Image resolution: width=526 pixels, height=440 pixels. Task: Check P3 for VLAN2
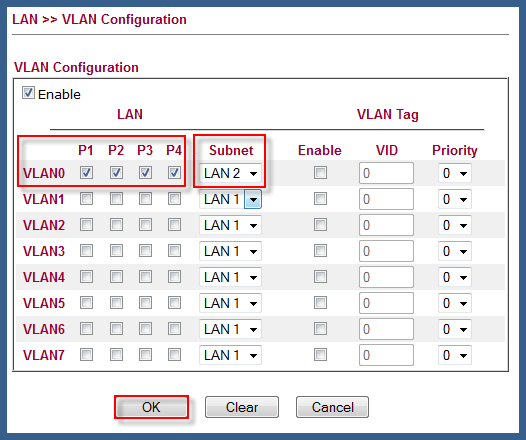[x=145, y=225]
